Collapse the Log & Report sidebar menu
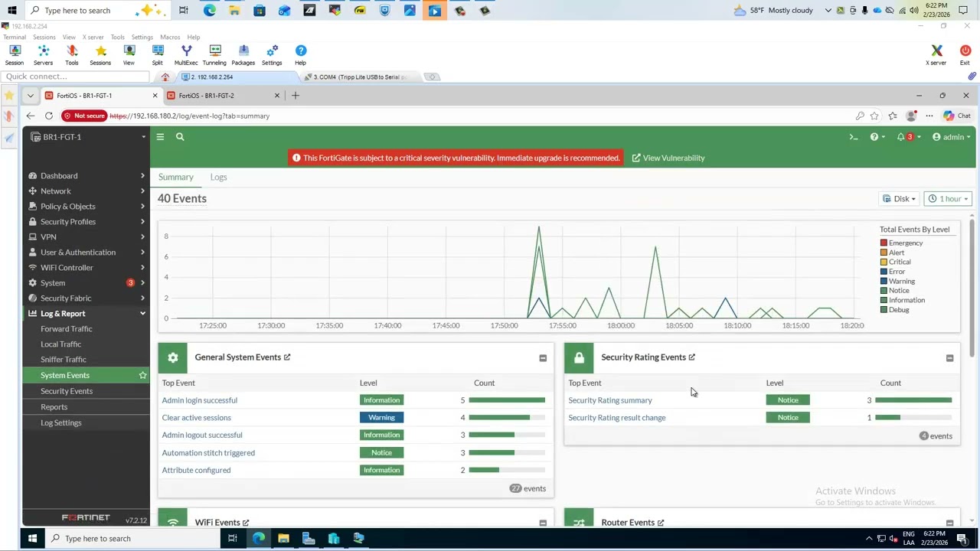 pyautogui.click(x=87, y=314)
